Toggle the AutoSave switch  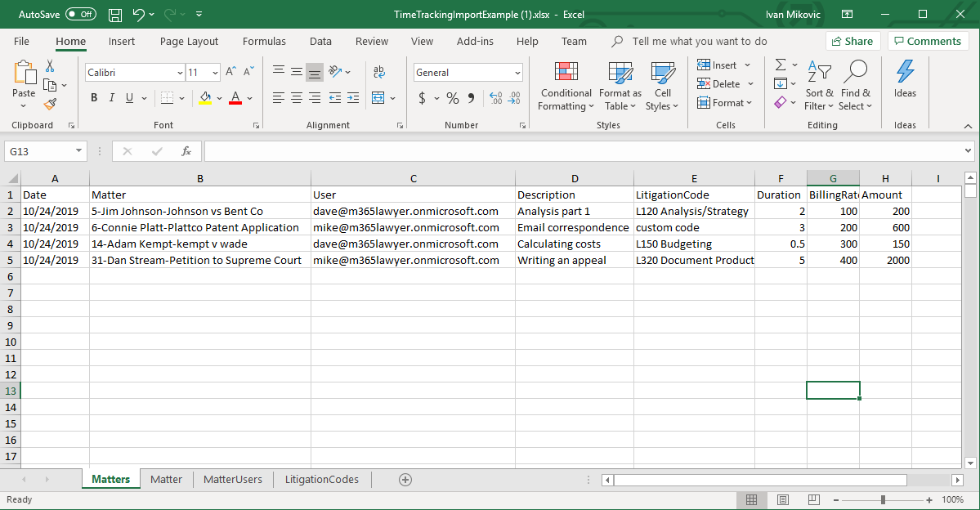coord(80,15)
